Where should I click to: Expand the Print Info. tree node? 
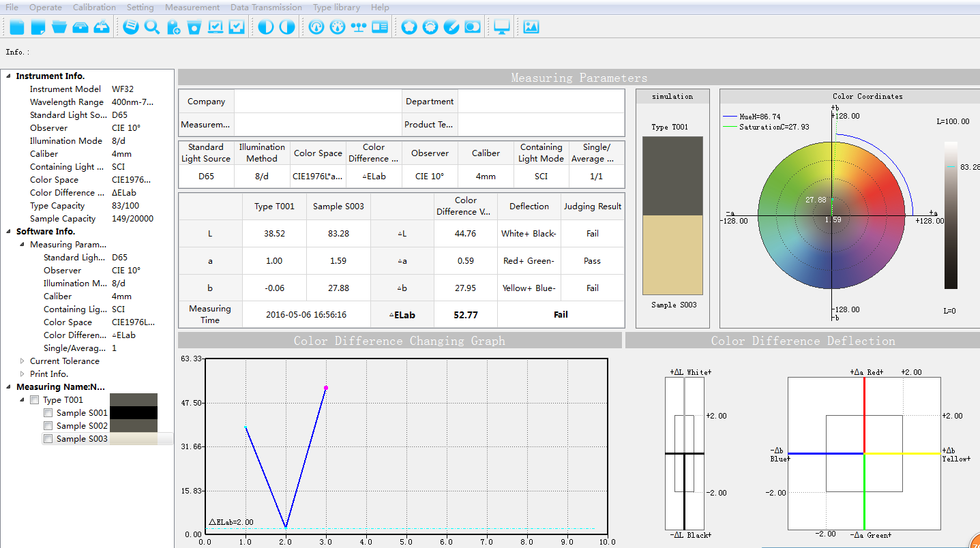click(23, 374)
